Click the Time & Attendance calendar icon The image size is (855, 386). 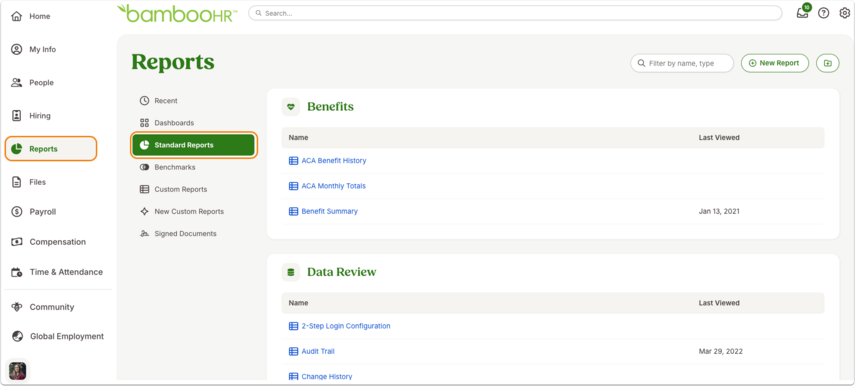tap(16, 272)
